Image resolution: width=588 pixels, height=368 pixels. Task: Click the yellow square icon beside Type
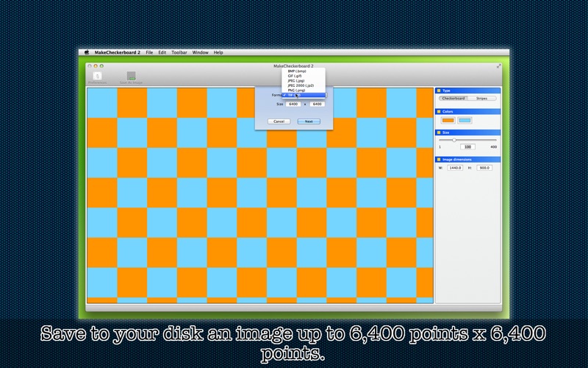438,91
